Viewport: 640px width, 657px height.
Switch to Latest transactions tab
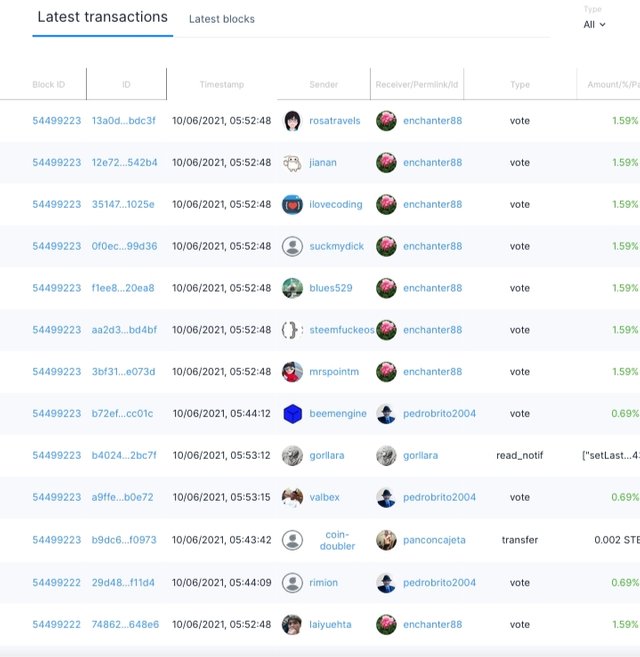pyautogui.click(x=102, y=17)
